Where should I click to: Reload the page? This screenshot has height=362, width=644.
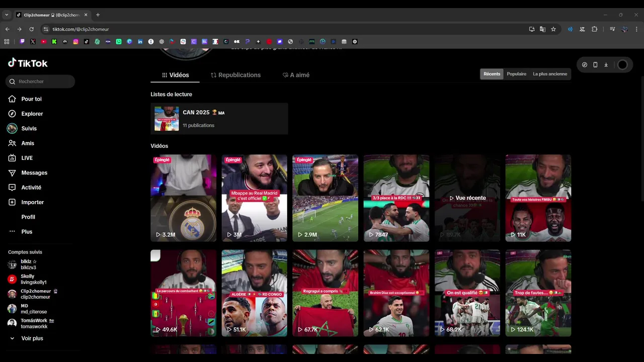click(31, 29)
